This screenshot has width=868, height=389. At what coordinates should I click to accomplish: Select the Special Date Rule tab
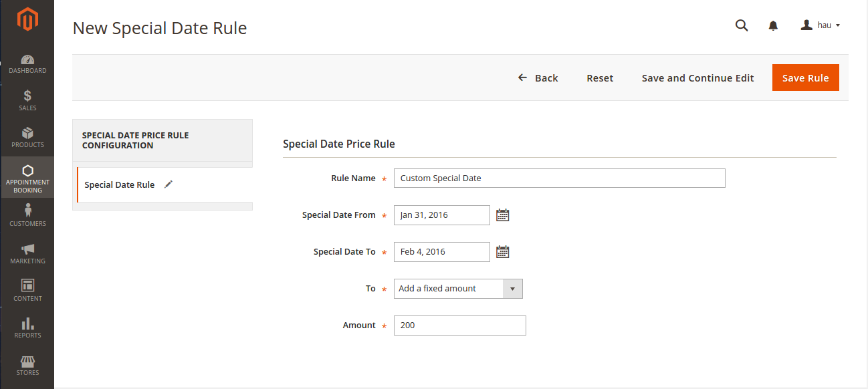point(120,184)
